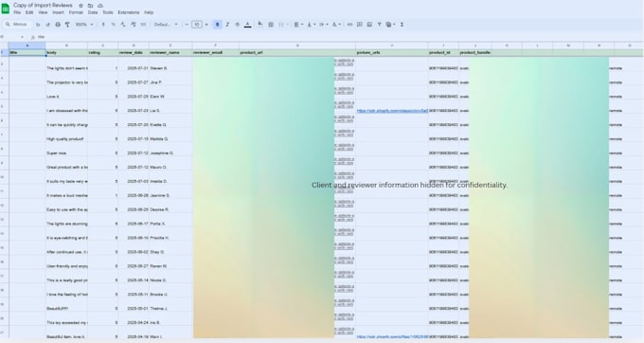The height and width of the screenshot is (343, 644).
Task: Select the product_handle header cell
Action: [475, 52]
